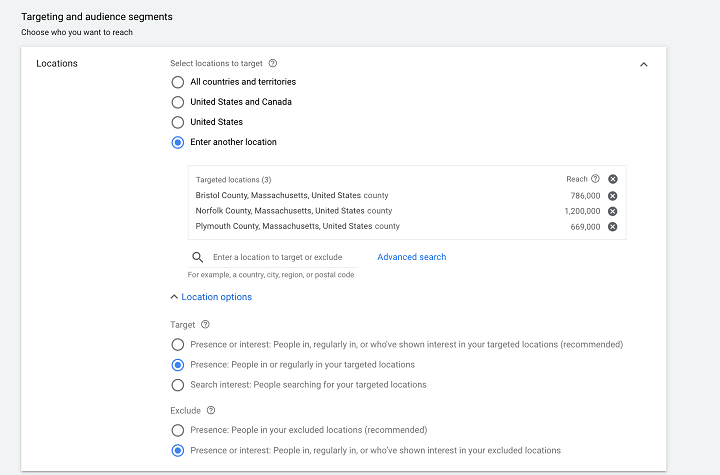Select Search interest target option
This screenshot has height=475, width=720.
[178, 385]
